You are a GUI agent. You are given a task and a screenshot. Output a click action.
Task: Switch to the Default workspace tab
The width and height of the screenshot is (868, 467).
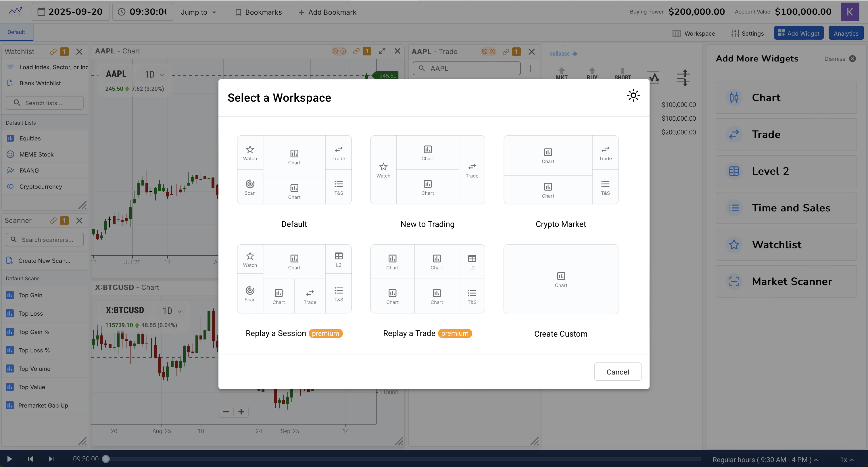point(16,32)
